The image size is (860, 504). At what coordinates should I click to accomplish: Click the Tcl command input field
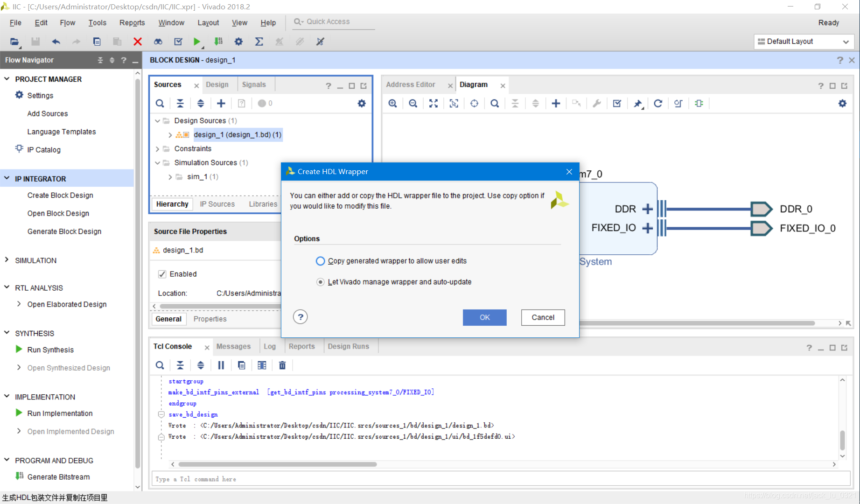[500, 479]
